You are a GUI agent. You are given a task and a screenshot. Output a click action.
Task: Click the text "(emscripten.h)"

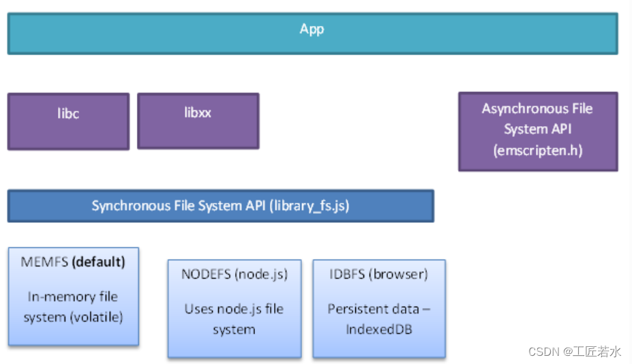click(x=538, y=151)
